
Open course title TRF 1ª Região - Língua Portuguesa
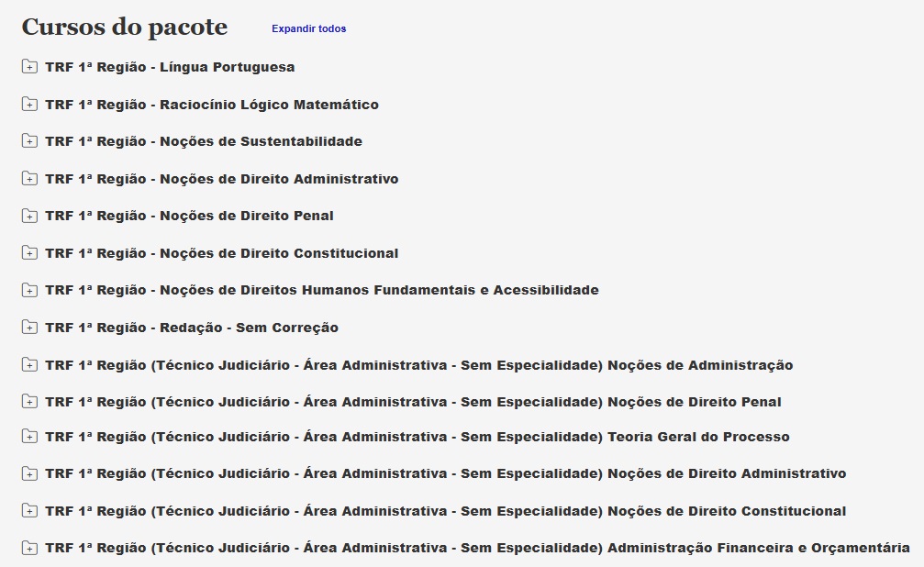coord(170,67)
